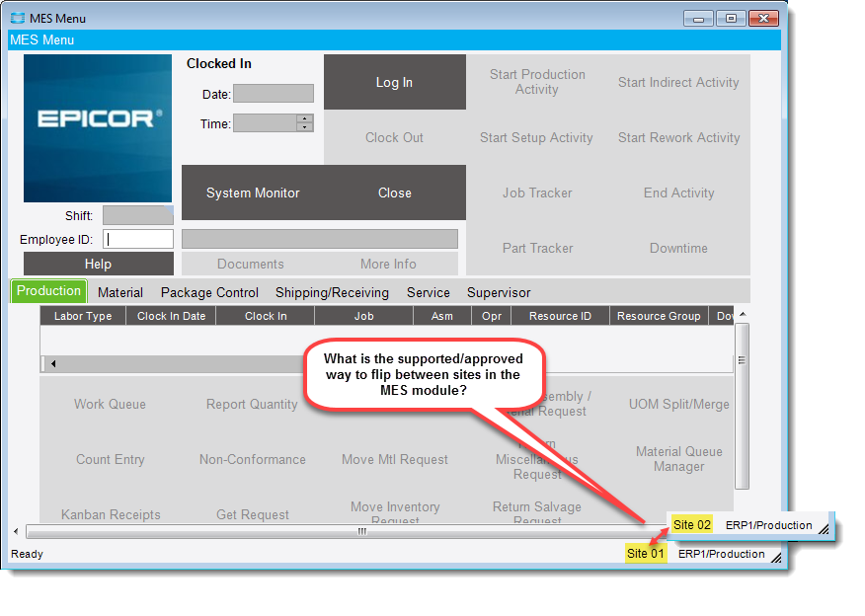Switch to the Package Control tab

[x=209, y=292]
